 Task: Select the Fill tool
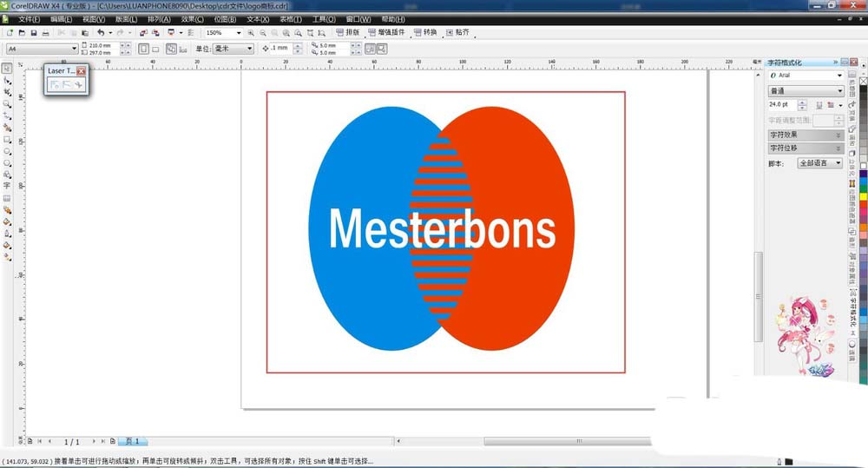click(7, 246)
